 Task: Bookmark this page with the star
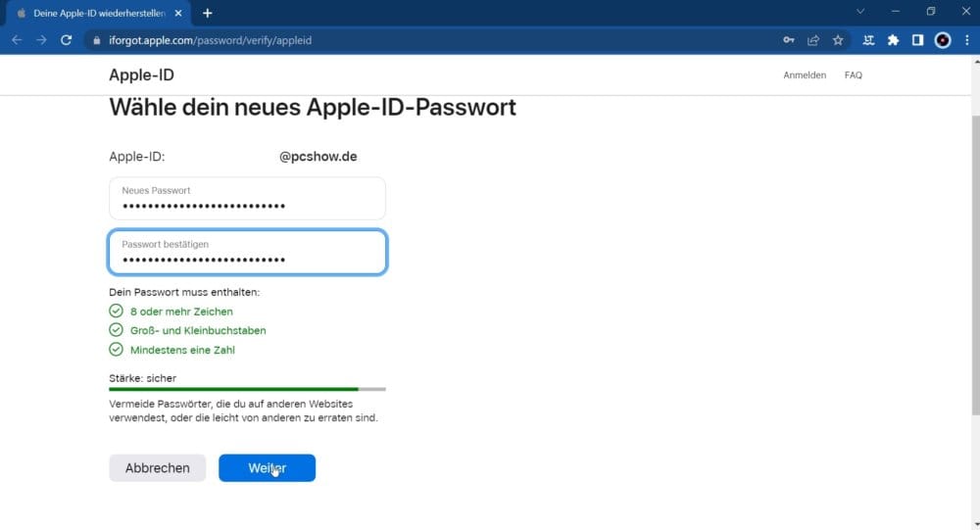point(838,40)
